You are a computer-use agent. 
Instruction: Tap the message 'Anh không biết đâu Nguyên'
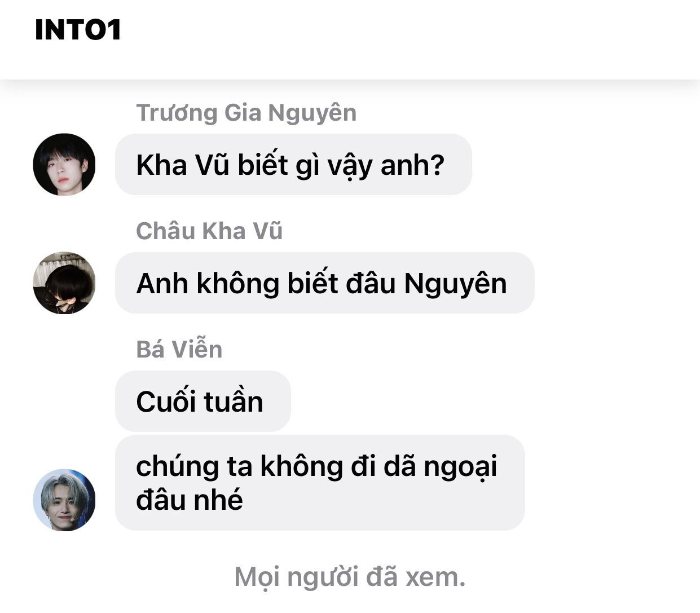325,283
